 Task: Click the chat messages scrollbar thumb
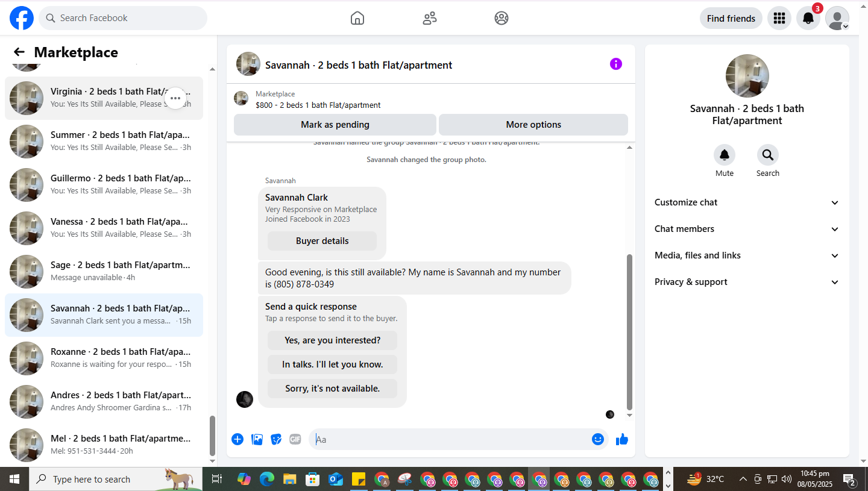point(630,332)
